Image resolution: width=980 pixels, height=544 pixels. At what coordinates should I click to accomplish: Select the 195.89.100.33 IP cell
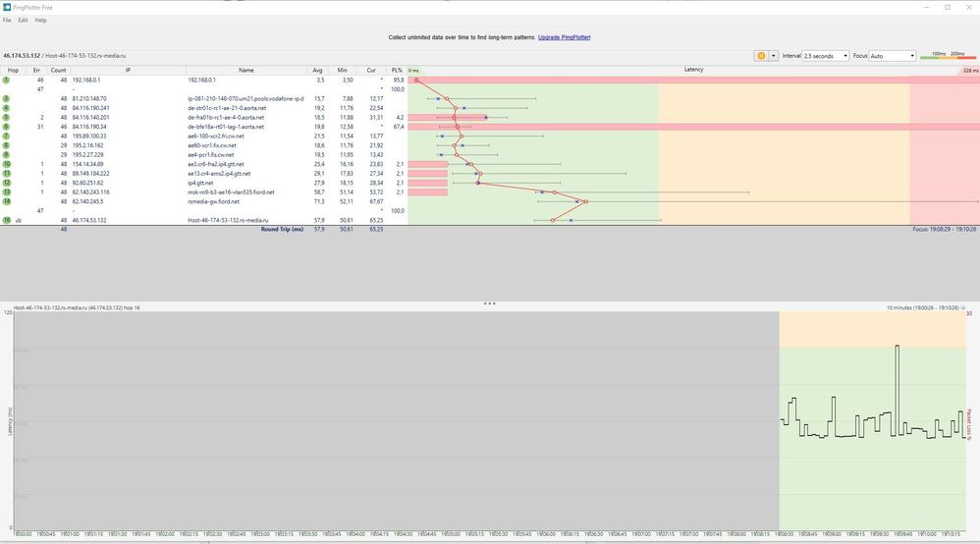point(89,136)
